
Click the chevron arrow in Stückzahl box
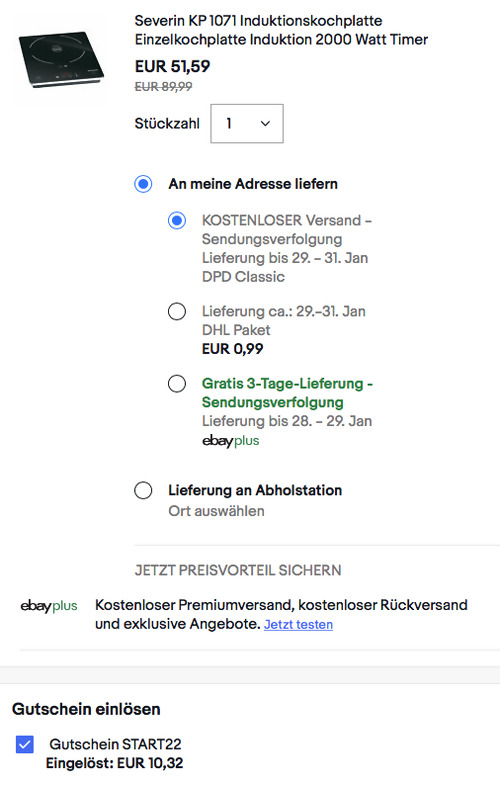point(265,124)
